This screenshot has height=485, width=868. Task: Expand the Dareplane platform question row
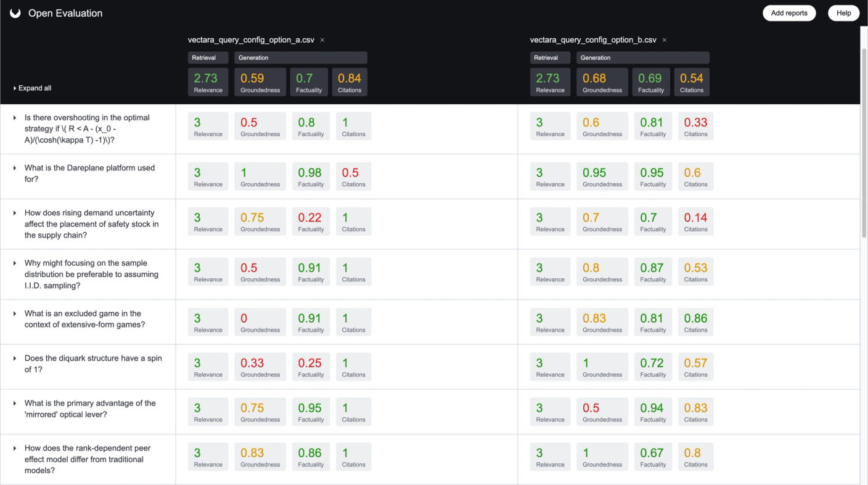tap(15, 168)
